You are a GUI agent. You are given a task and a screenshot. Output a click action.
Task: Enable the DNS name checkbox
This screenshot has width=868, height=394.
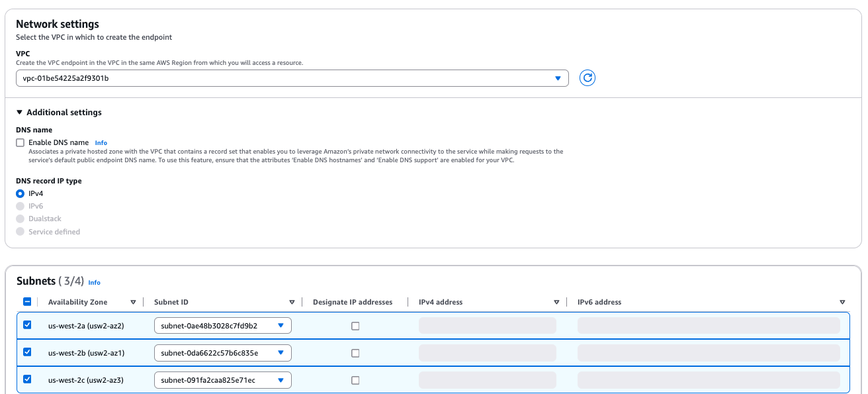click(x=20, y=142)
